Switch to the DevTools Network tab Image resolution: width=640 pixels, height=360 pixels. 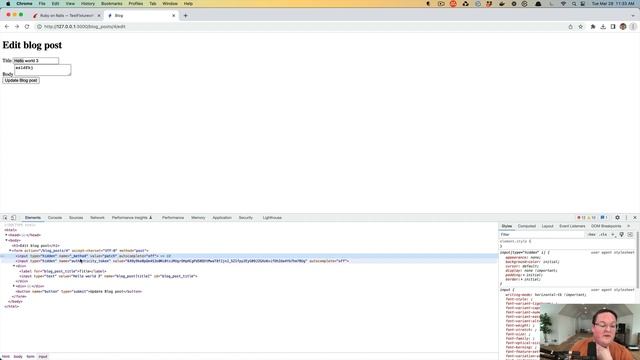[x=97, y=218]
